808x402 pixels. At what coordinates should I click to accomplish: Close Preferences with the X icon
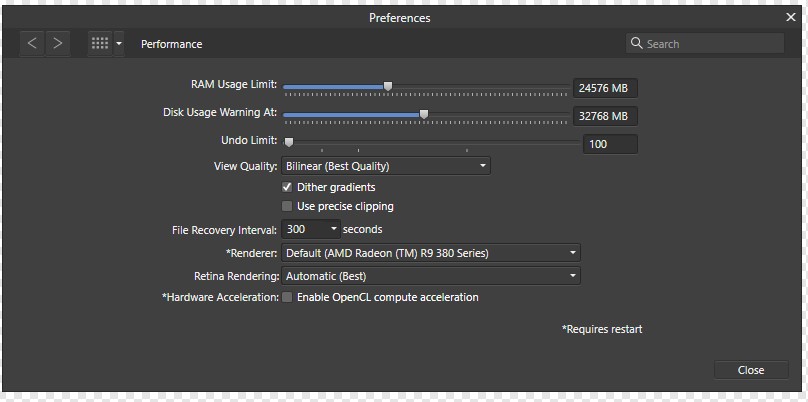790,18
